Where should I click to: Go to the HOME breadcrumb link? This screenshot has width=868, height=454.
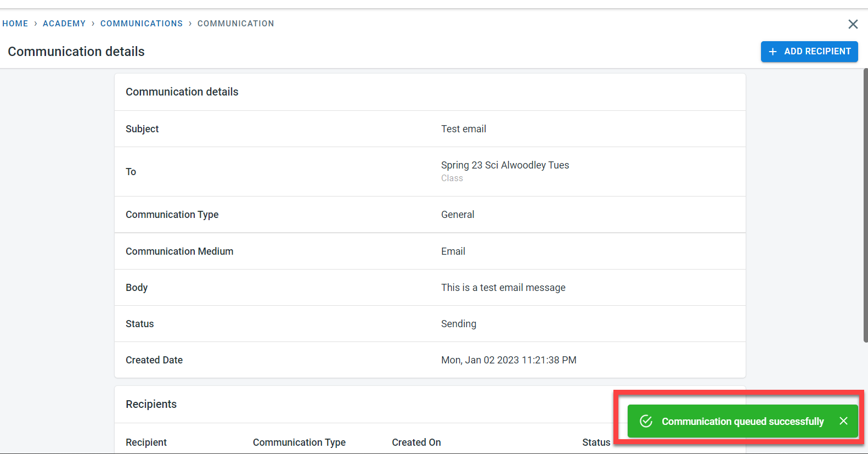pos(15,24)
